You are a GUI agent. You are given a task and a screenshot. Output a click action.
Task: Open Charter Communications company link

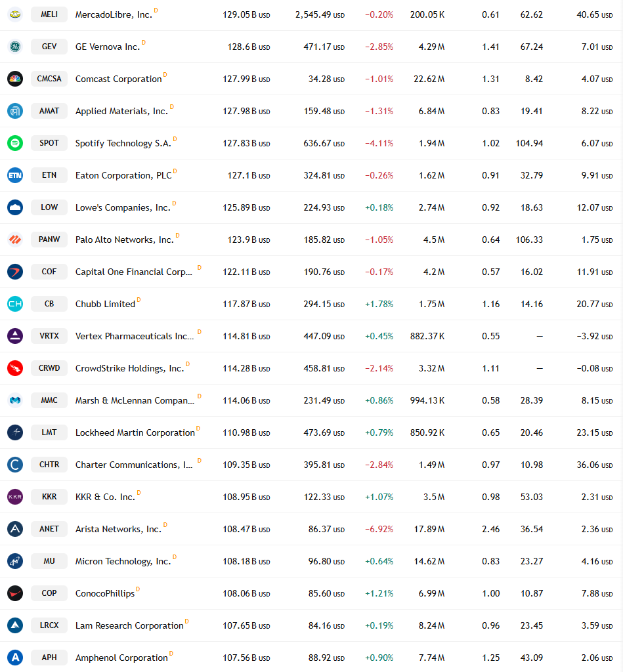(134, 465)
